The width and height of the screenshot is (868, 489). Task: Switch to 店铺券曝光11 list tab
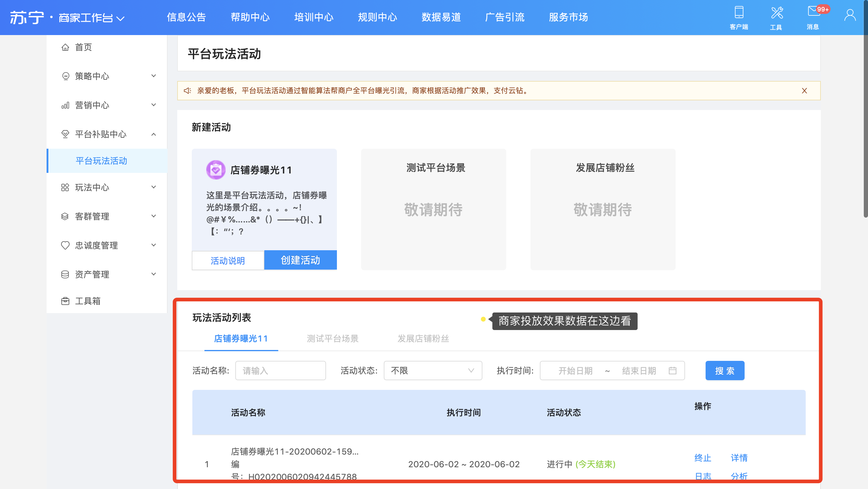coord(241,338)
